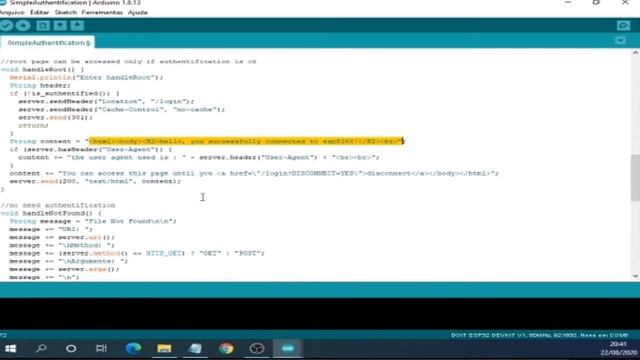Click the 'message += server.uri();' line

tap(62, 237)
